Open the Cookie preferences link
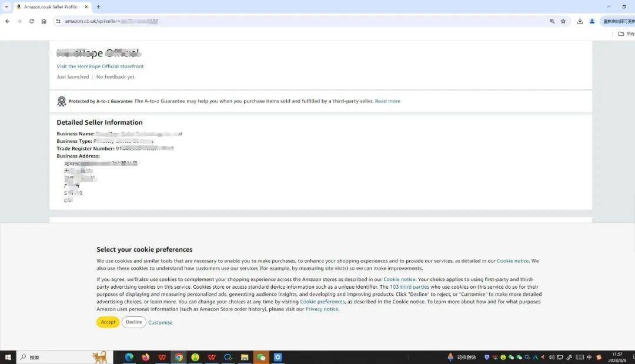This screenshot has width=635, height=364. (x=322, y=302)
